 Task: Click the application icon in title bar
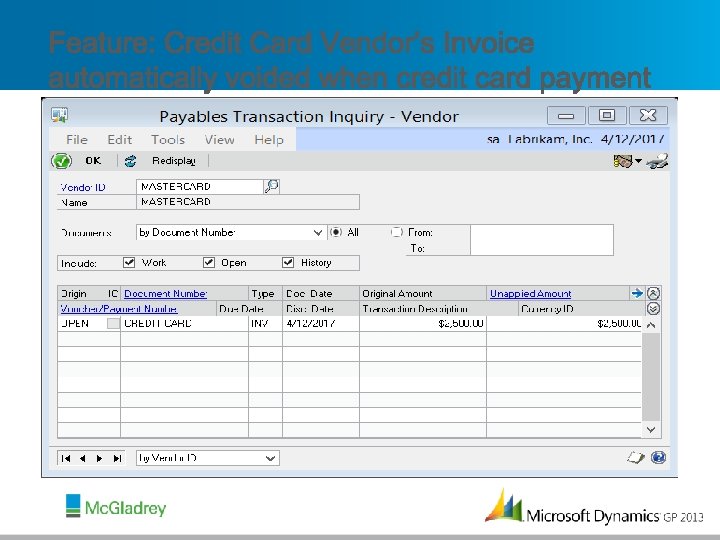60,115
